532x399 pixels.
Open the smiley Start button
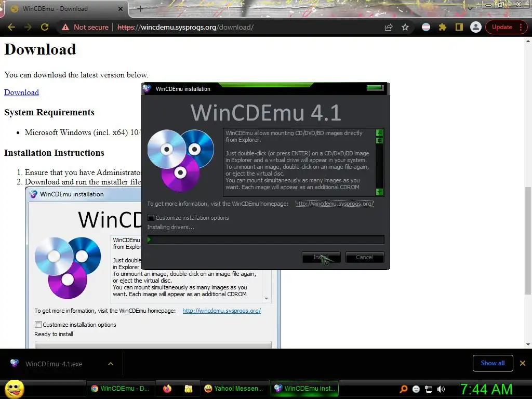[14, 389]
